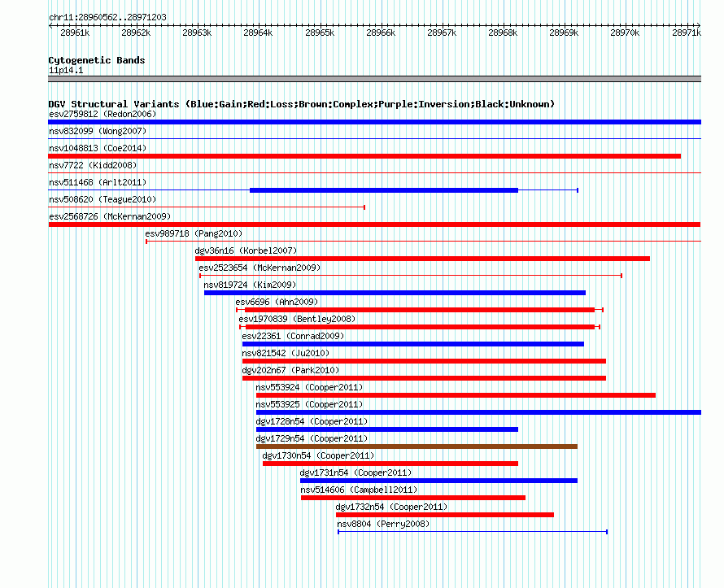
Task: Click nsv7722 (Kidd2008) label
Action: (93, 165)
